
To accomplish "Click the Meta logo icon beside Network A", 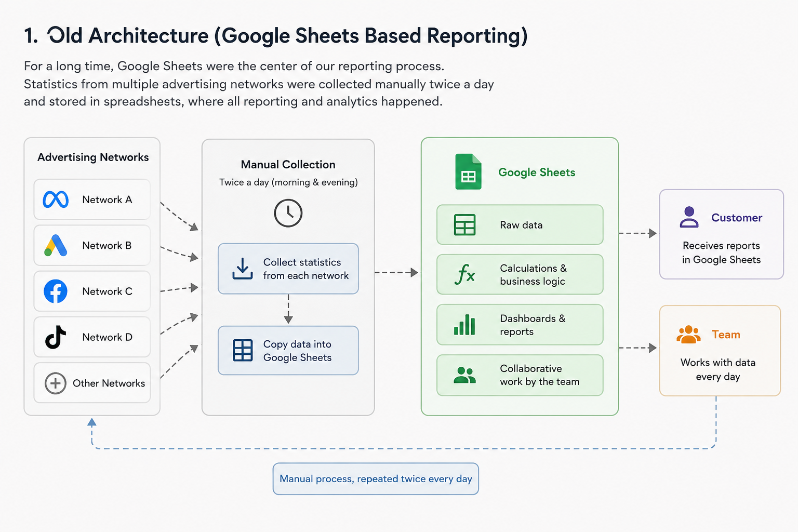I will click(56, 199).
